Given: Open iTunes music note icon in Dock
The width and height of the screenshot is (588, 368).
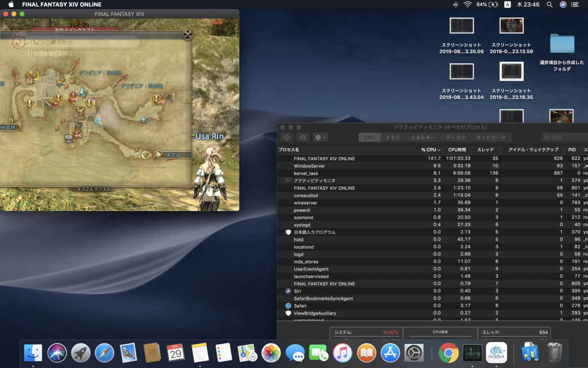Looking at the screenshot, I should tap(343, 353).
